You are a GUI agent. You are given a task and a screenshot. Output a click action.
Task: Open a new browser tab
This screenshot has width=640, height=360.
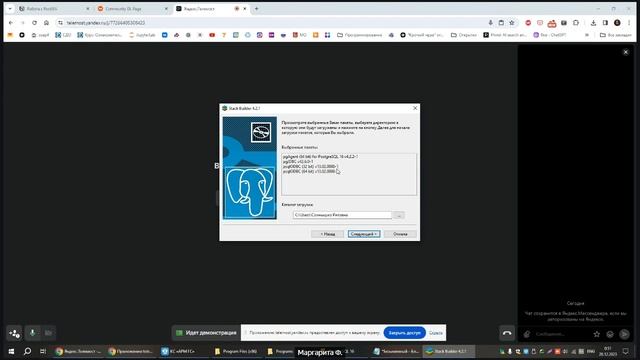point(256,9)
